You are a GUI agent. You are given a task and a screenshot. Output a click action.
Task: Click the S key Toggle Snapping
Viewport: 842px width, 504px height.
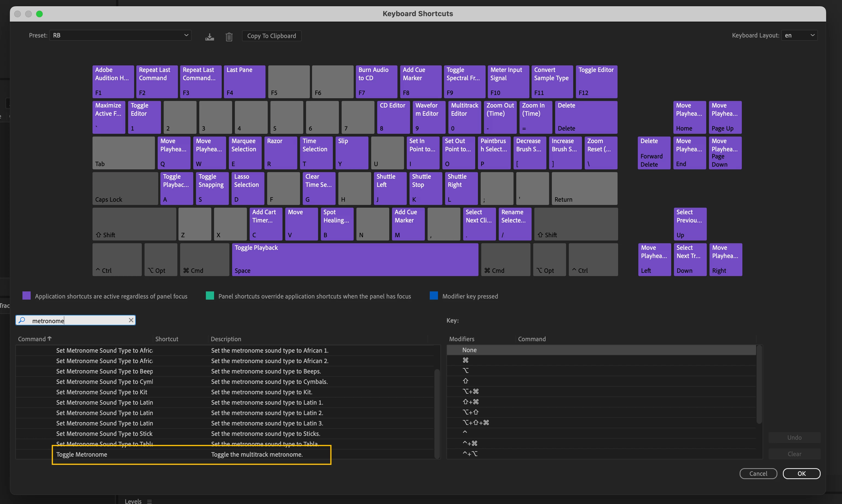pos(212,189)
